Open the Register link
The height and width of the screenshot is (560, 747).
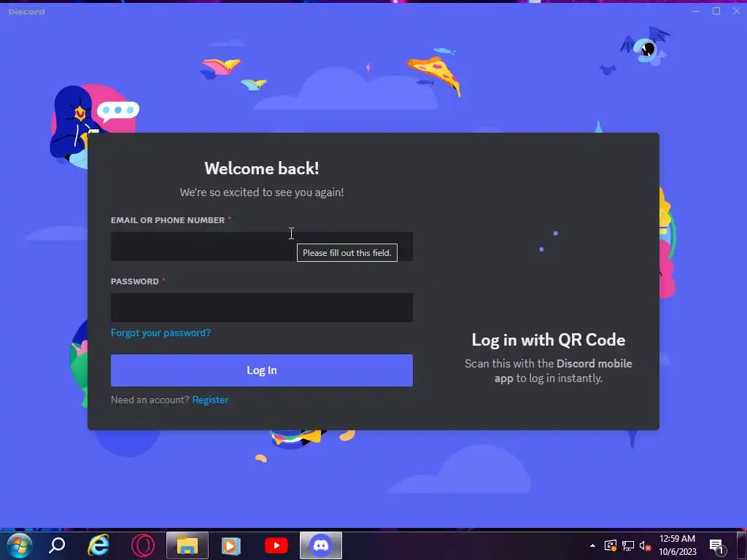[210, 400]
